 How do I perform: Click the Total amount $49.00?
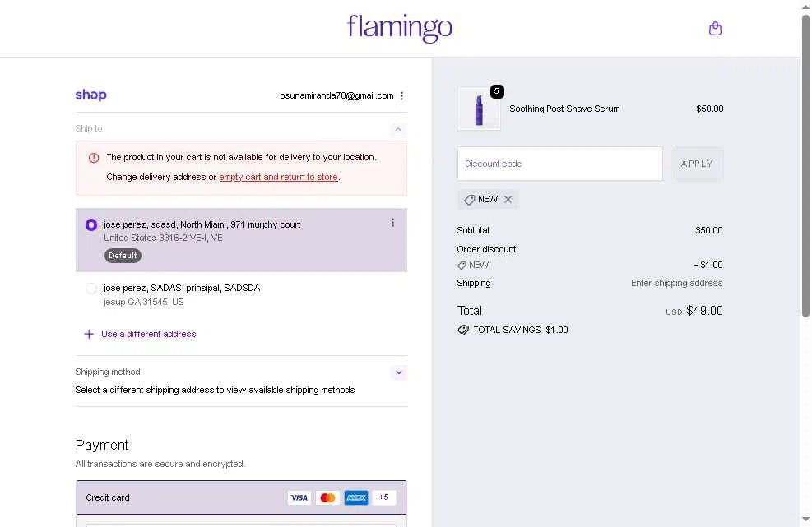tap(704, 311)
